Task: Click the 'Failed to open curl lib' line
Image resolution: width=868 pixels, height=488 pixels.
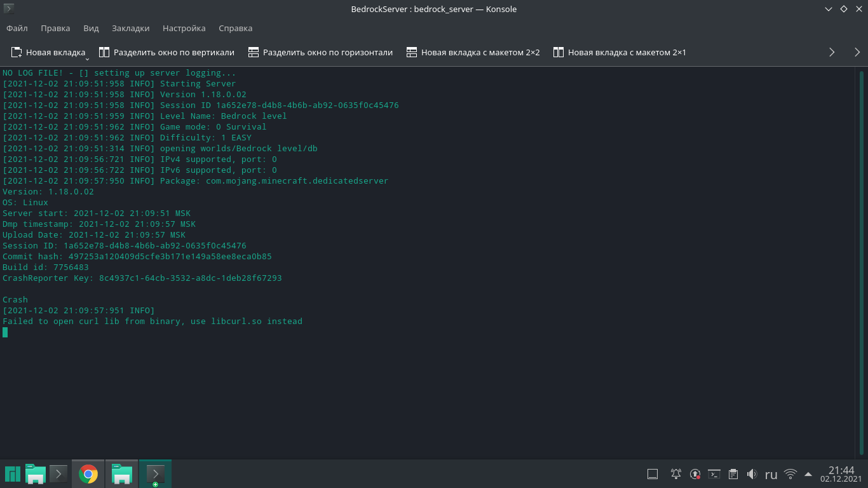Action: 153,322
